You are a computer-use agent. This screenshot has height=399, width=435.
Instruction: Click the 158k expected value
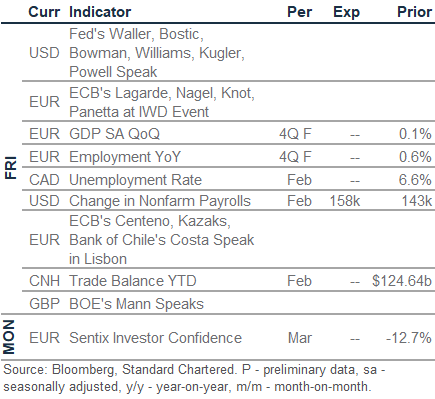click(x=345, y=201)
